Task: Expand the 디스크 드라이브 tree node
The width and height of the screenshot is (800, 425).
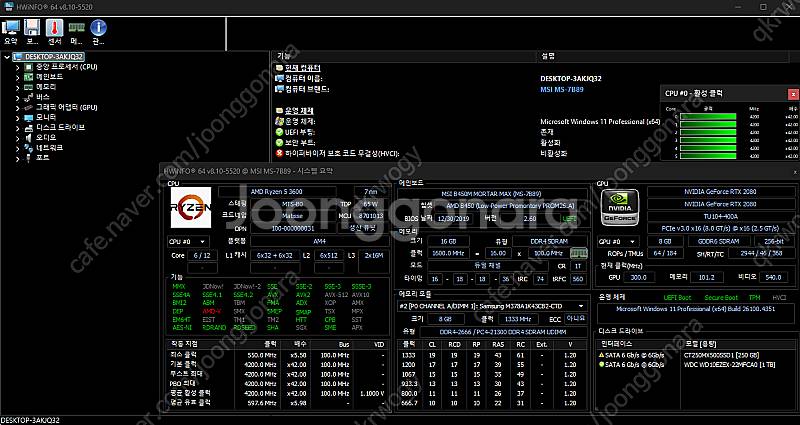Action: point(17,128)
